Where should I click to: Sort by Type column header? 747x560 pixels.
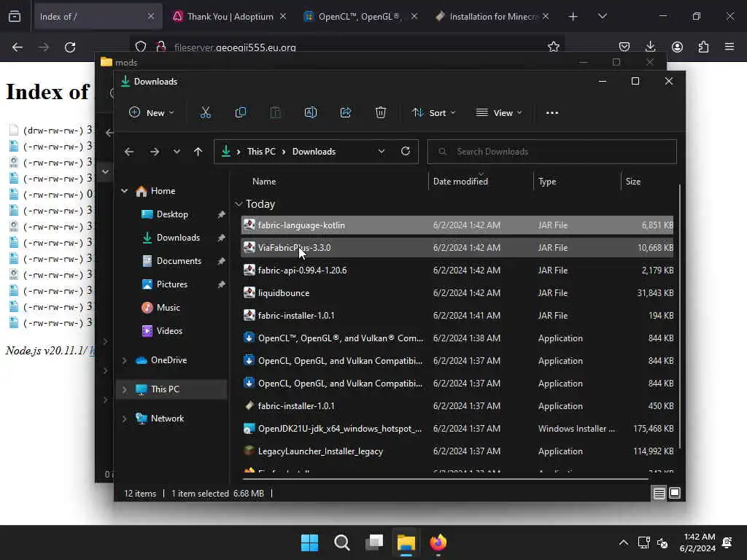[x=547, y=182]
